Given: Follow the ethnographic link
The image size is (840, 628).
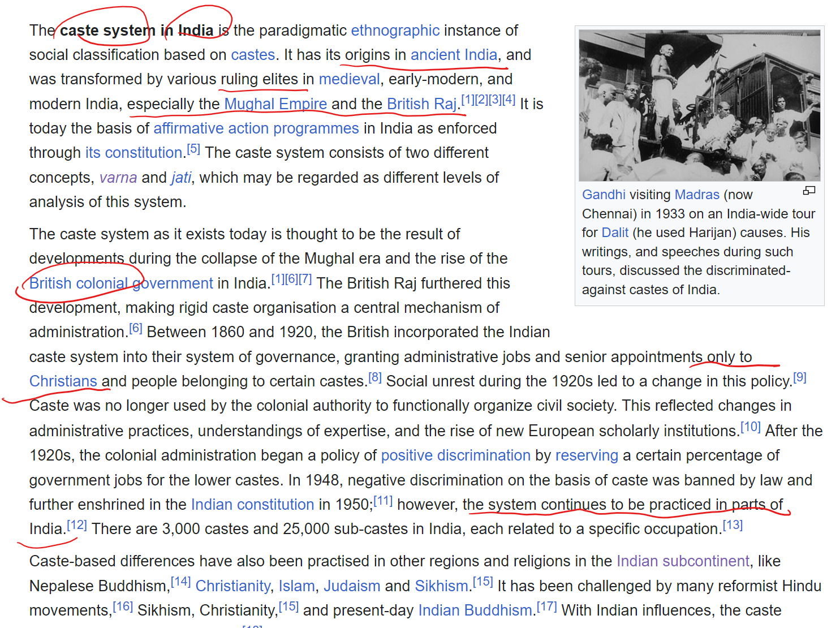Looking at the screenshot, I should 395,31.
